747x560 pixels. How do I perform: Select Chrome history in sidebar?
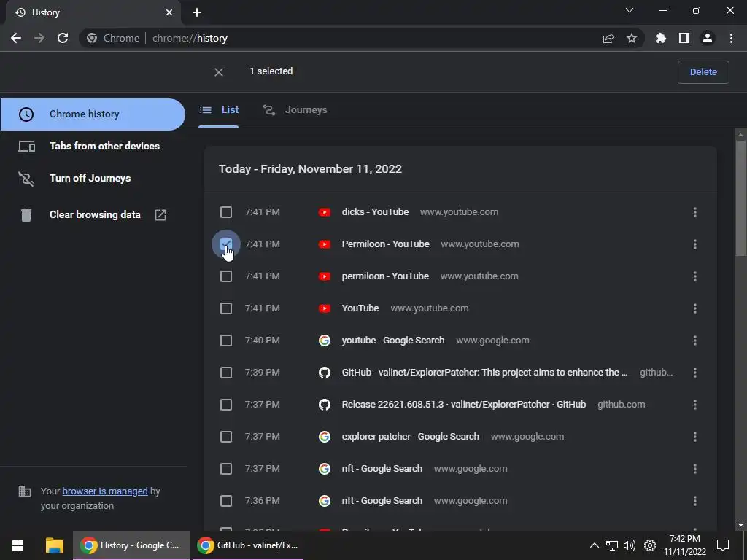pos(93,114)
